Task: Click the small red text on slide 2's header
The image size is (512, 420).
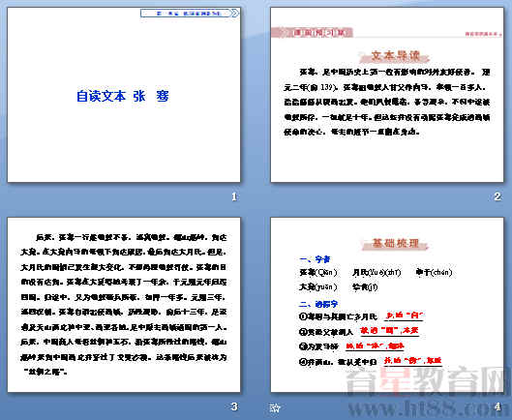Action: pos(483,34)
